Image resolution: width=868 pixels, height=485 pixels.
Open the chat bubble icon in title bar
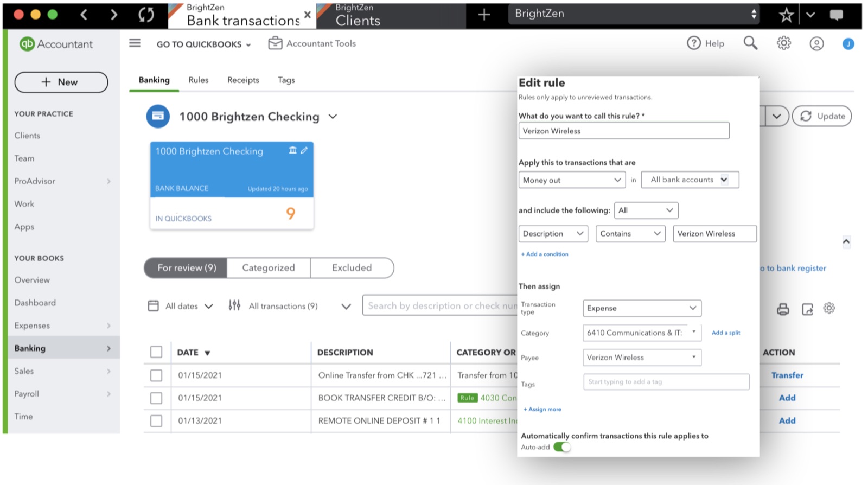[836, 15]
